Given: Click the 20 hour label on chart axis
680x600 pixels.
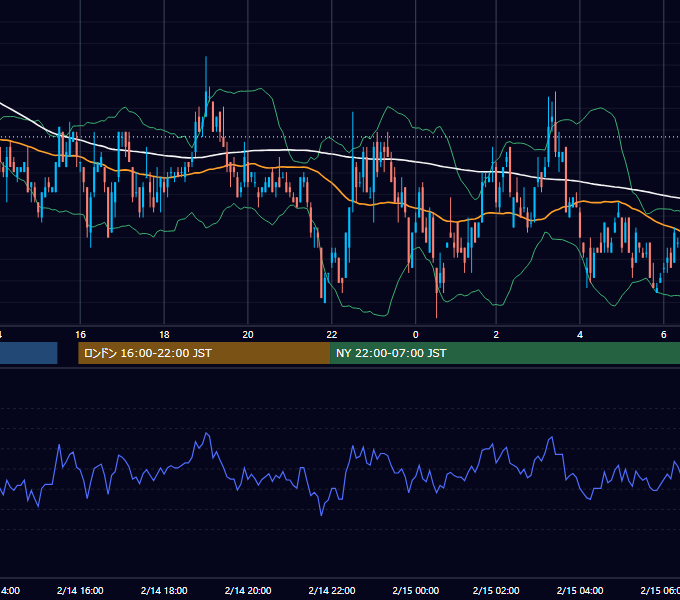Looking at the screenshot, I should (x=248, y=335).
